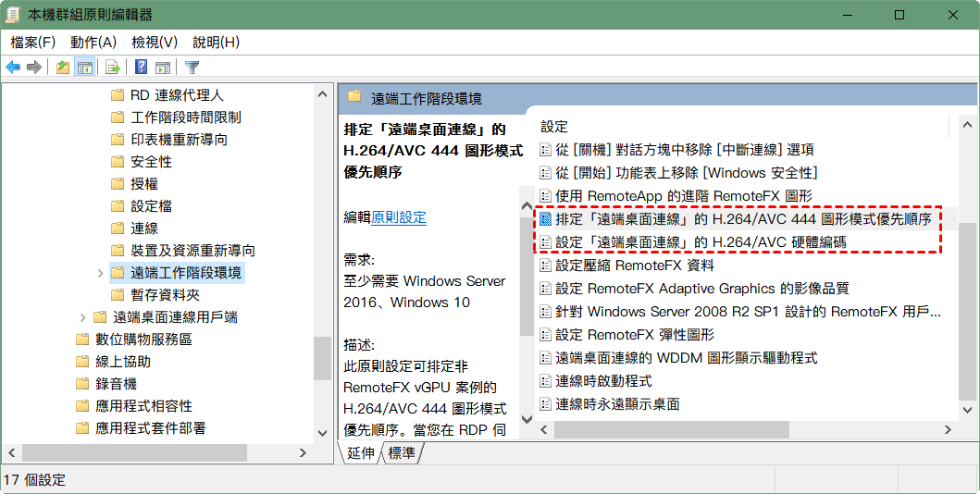Toggle the Show/Hide Console Tree icon
The width and height of the screenshot is (980, 494).
(84, 67)
